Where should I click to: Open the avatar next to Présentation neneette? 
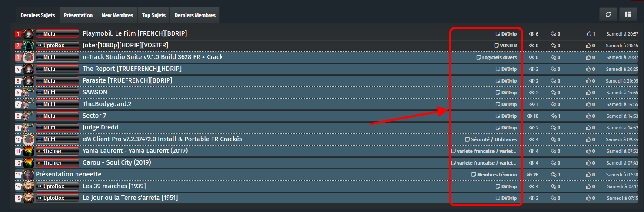pyautogui.click(x=29, y=175)
